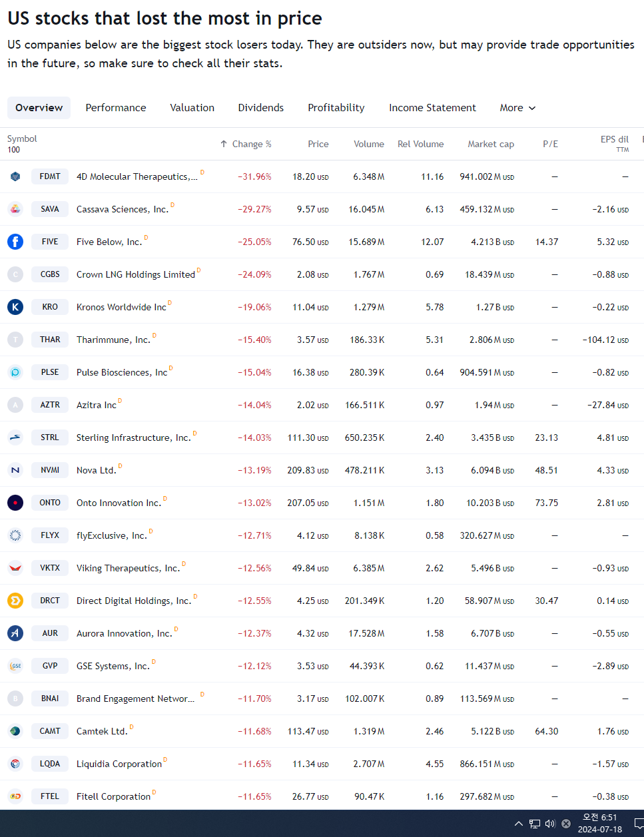Open the notification center icon in taskbar
This screenshot has height=837, width=644.
pyautogui.click(x=639, y=824)
